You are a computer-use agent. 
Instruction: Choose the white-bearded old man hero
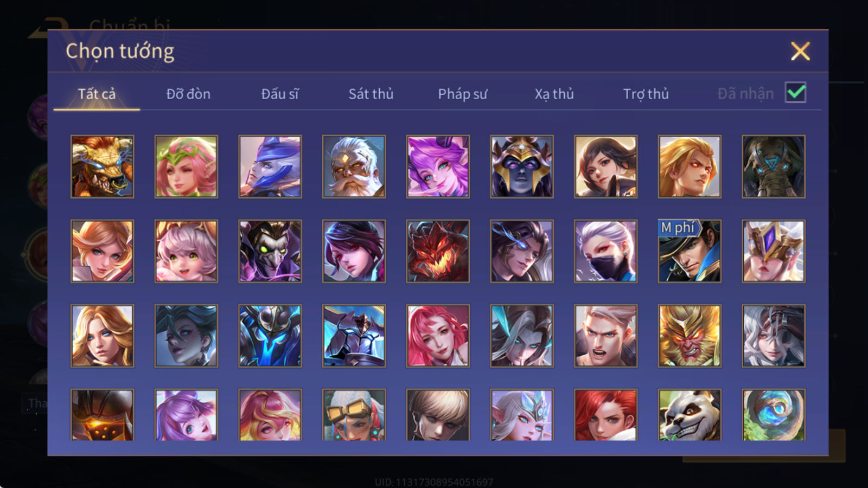[x=354, y=166]
